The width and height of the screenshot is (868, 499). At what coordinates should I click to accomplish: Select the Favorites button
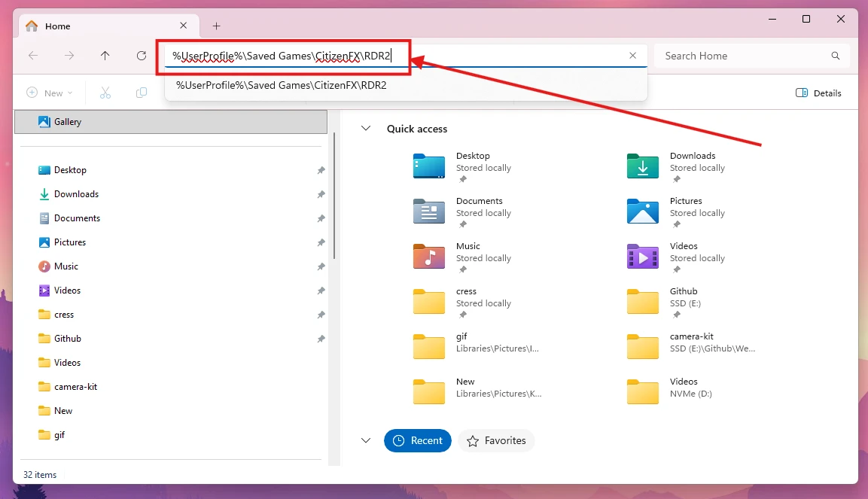(x=496, y=440)
